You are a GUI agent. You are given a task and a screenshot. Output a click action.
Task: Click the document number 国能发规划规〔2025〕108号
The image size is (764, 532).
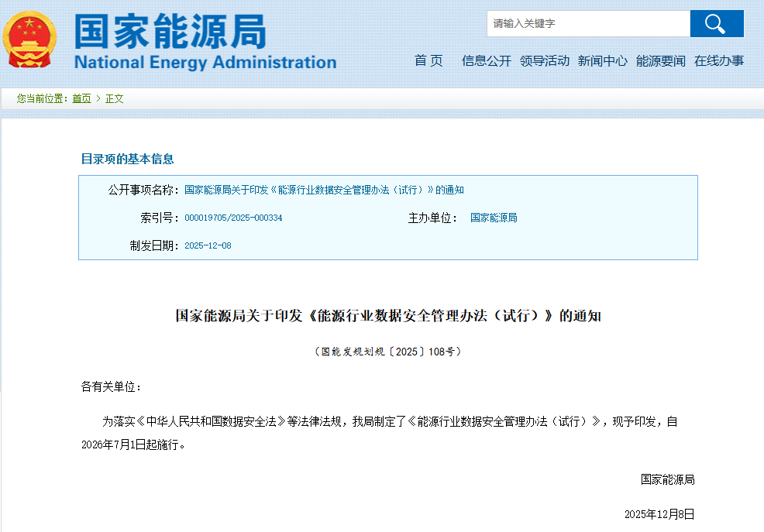click(x=388, y=352)
